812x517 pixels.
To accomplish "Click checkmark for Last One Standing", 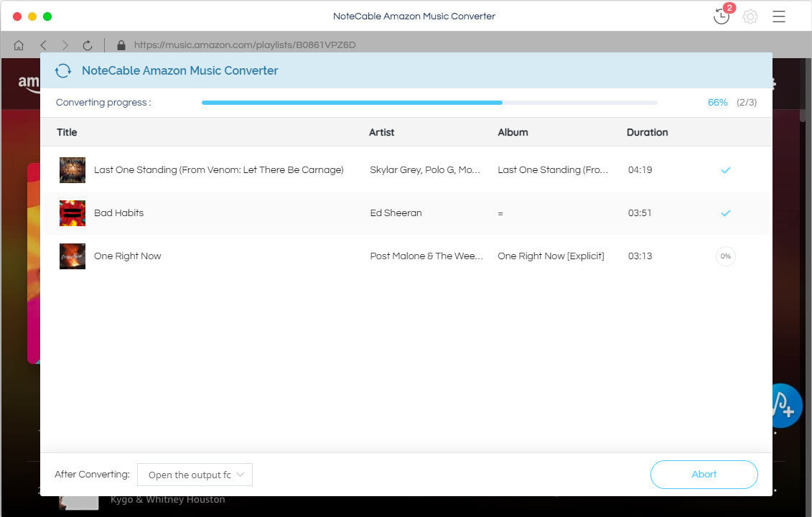I will point(725,170).
